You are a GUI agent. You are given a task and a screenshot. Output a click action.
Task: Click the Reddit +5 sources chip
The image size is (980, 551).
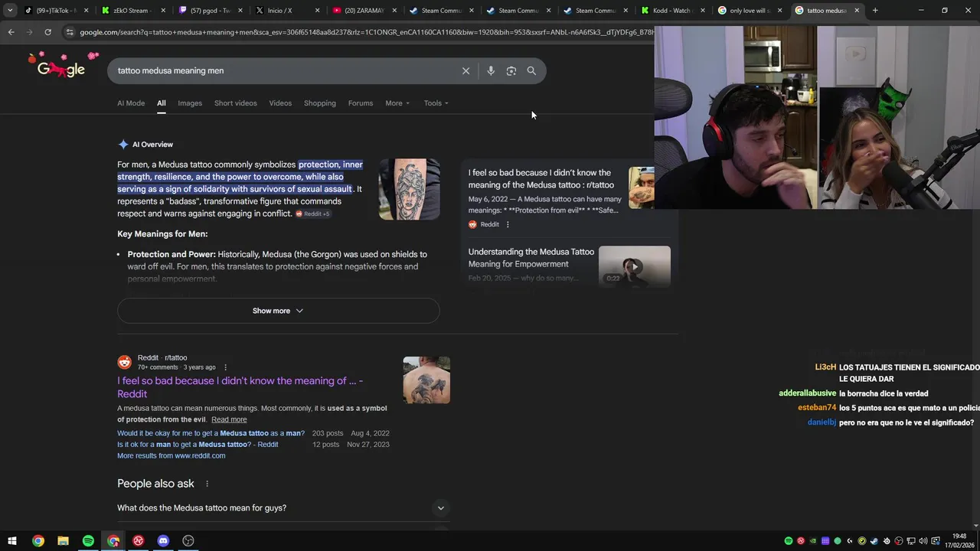coord(313,214)
